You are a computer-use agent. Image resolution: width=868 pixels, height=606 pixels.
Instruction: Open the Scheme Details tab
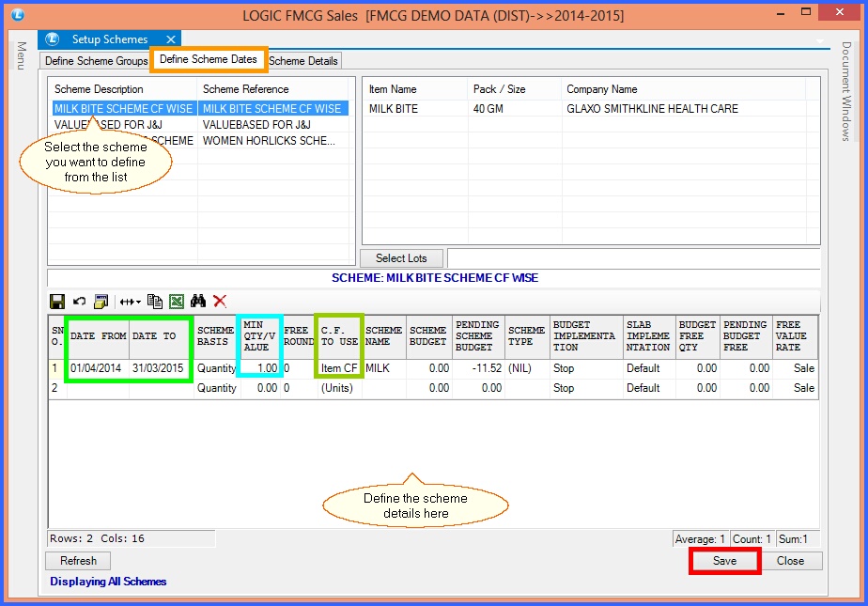303,61
